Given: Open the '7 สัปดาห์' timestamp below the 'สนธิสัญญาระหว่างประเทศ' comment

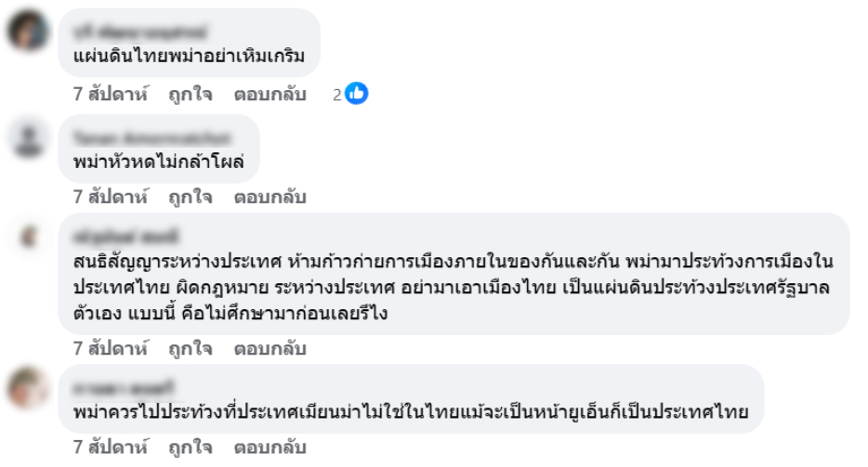Looking at the screenshot, I should [x=112, y=349].
